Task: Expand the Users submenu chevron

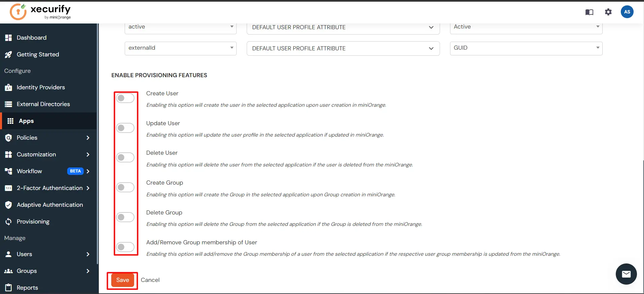Action: [x=88, y=254]
